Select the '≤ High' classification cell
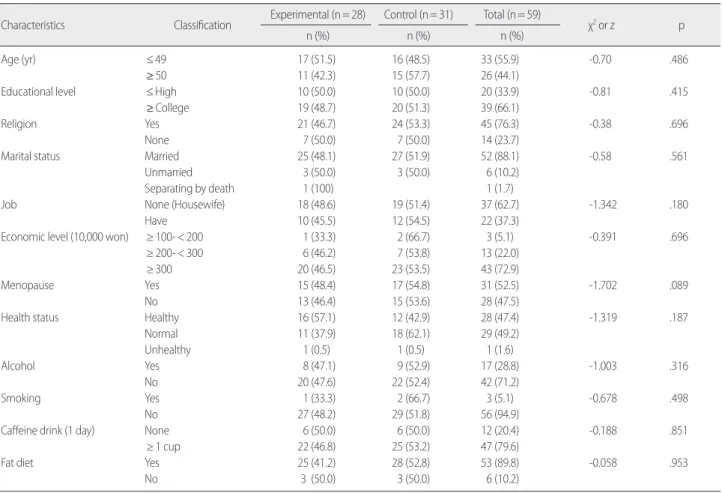Image resolution: width=722 pixels, height=493 pixels. coord(161,92)
